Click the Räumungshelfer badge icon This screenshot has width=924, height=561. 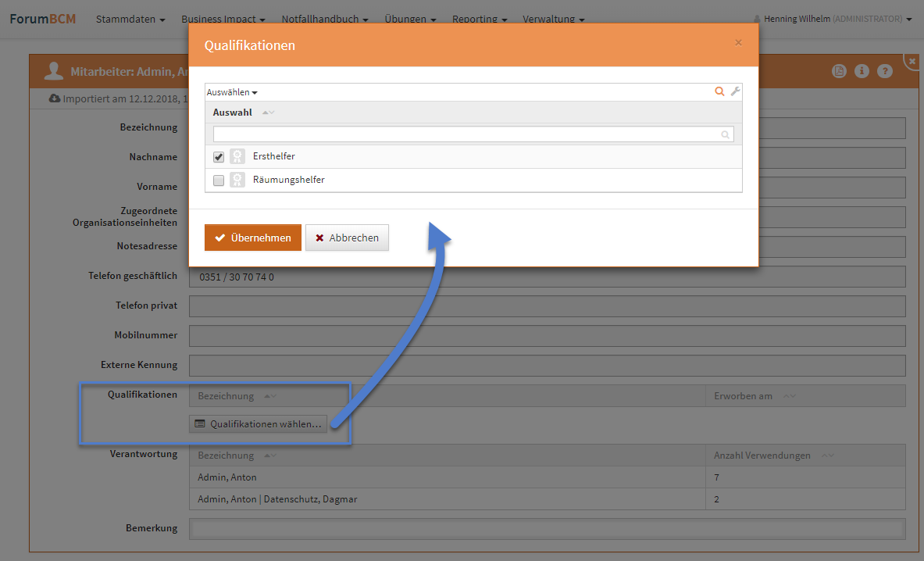click(237, 180)
